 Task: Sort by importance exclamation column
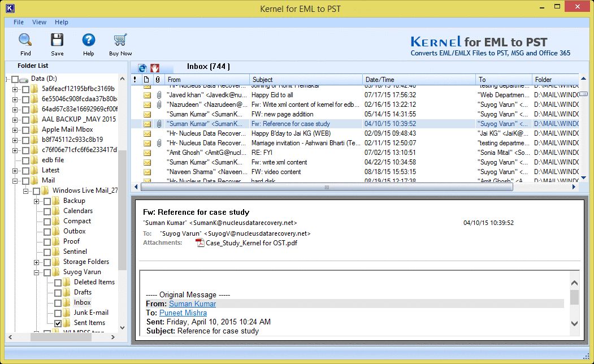tap(135, 80)
